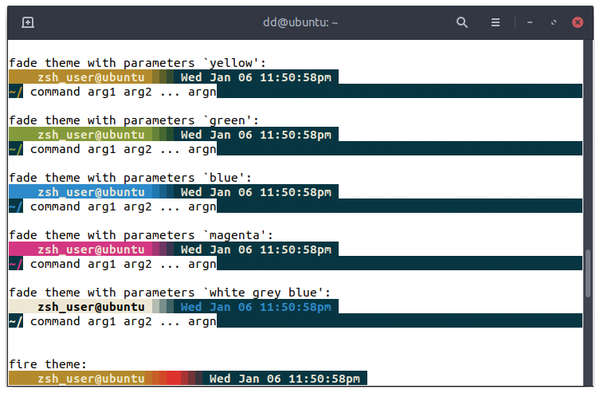Click command line under the blue prompt
The image size is (600, 393).
pyautogui.click(x=123, y=207)
